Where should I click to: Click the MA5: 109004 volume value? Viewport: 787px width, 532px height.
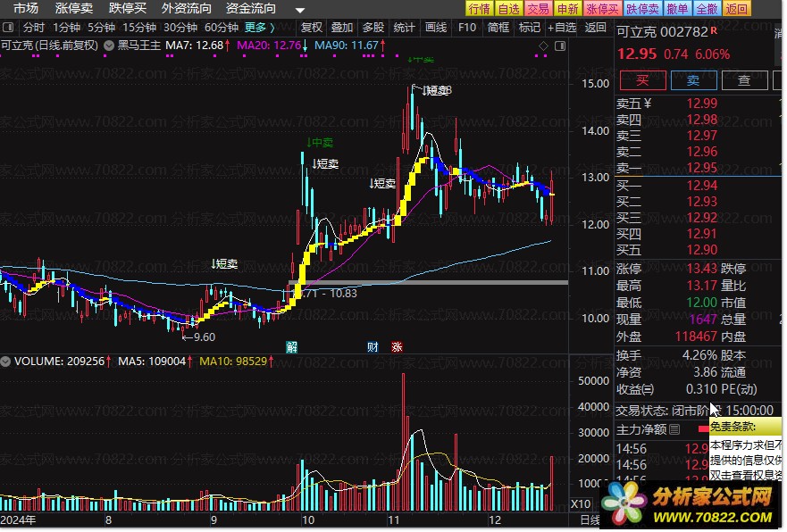pyautogui.click(x=152, y=362)
